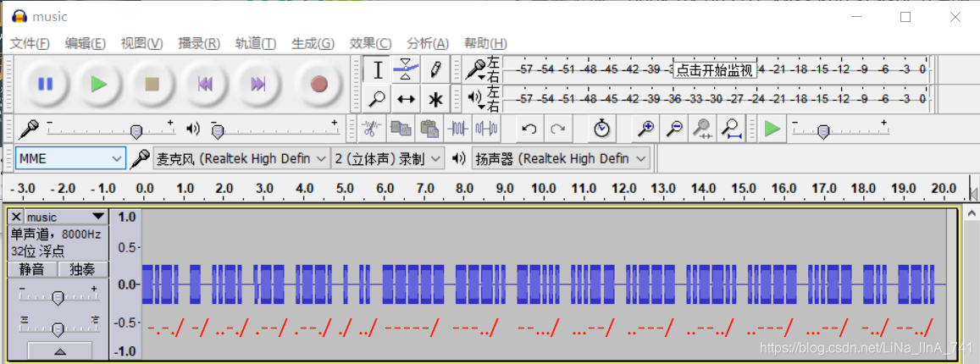980x364 pixels.
Task: Adjust the track gain slider
Action: tap(58, 297)
